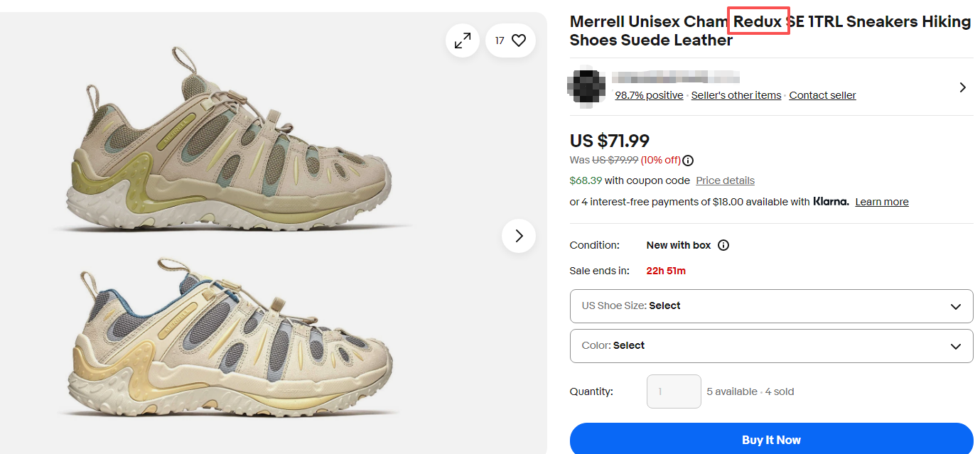The image size is (980, 454).
Task: Open discount info icon next to 10% off
Action: [x=688, y=161]
